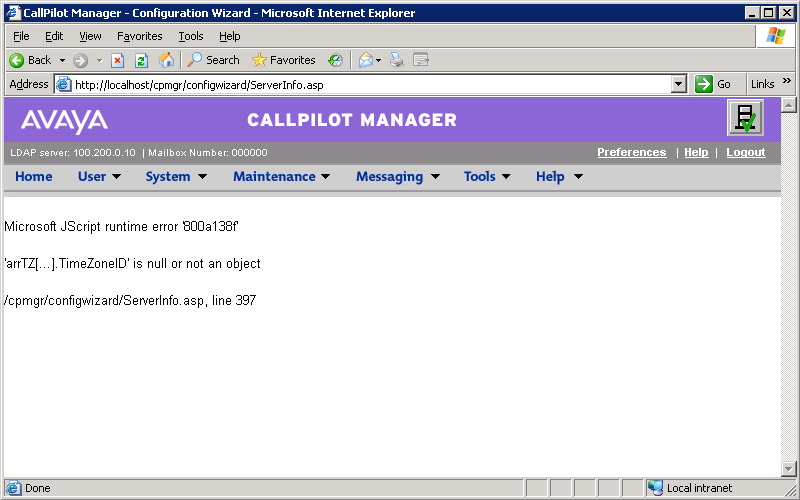Click the Local intranet zone icon

point(655,488)
